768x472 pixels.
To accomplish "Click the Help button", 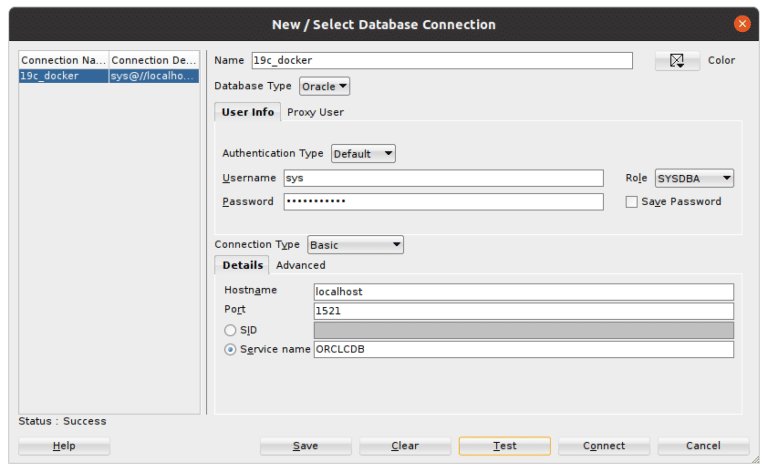I will point(64,446).
